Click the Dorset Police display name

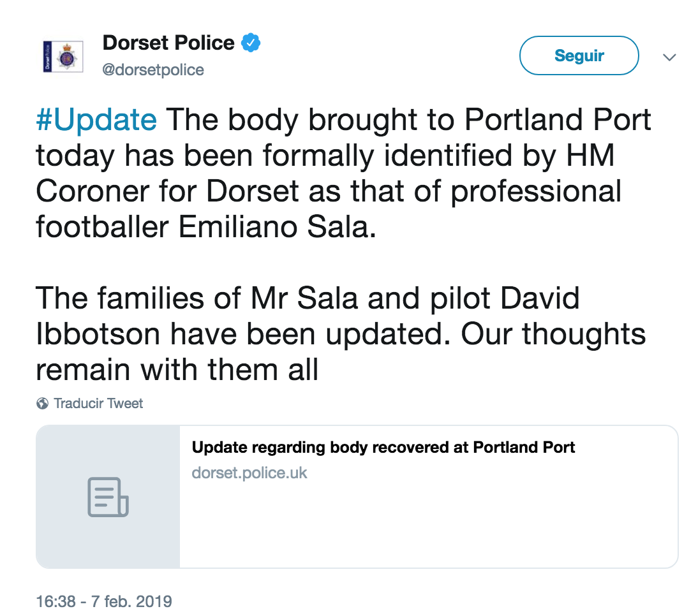(168, 43)
